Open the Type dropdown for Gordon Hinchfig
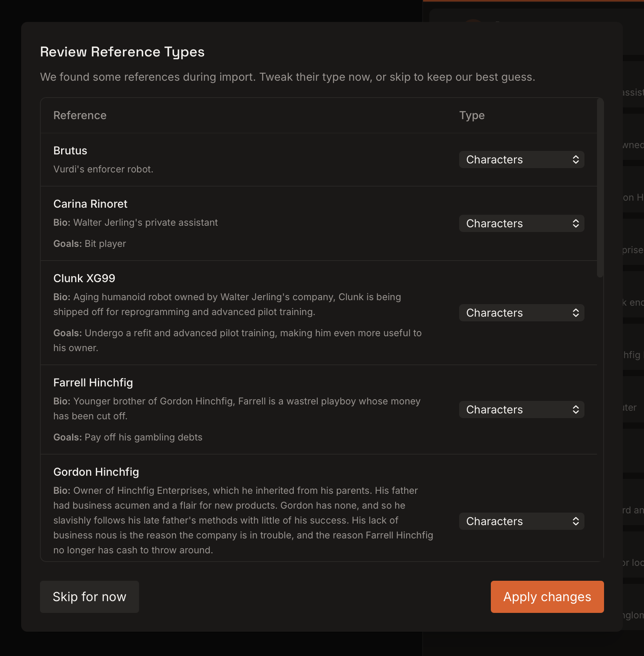 coord(521,521)
